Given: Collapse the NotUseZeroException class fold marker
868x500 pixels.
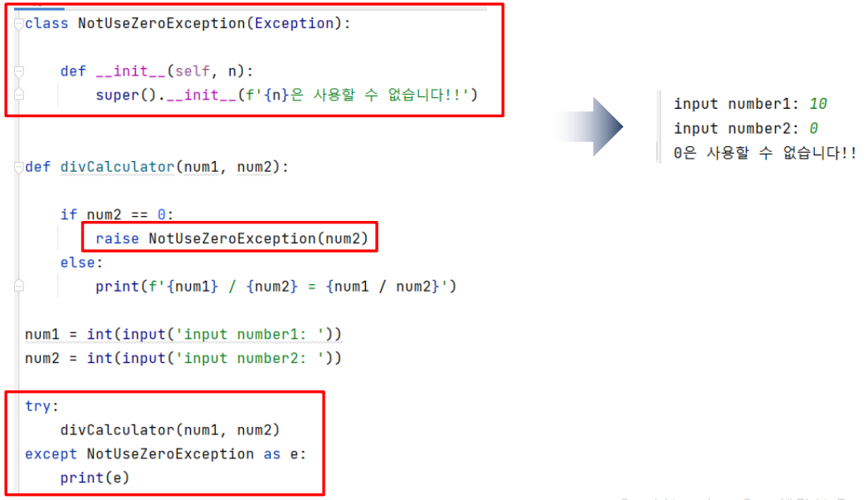Looking at the screenshot, I should [x=19, y=24].
